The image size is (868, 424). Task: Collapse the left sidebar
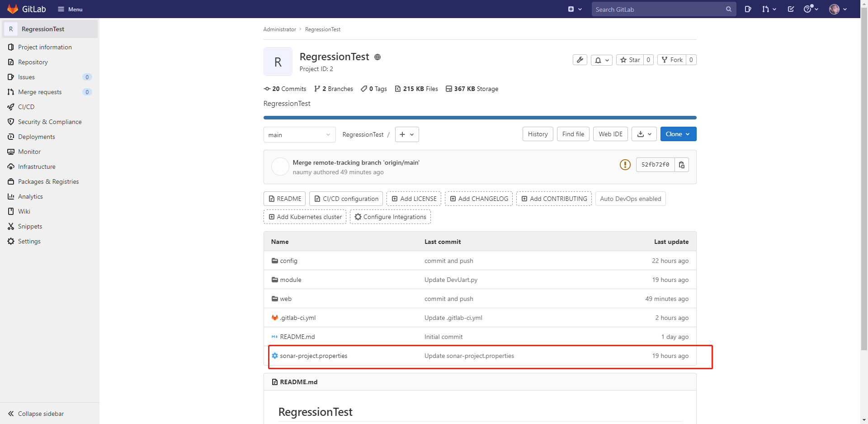coord(36,414)
